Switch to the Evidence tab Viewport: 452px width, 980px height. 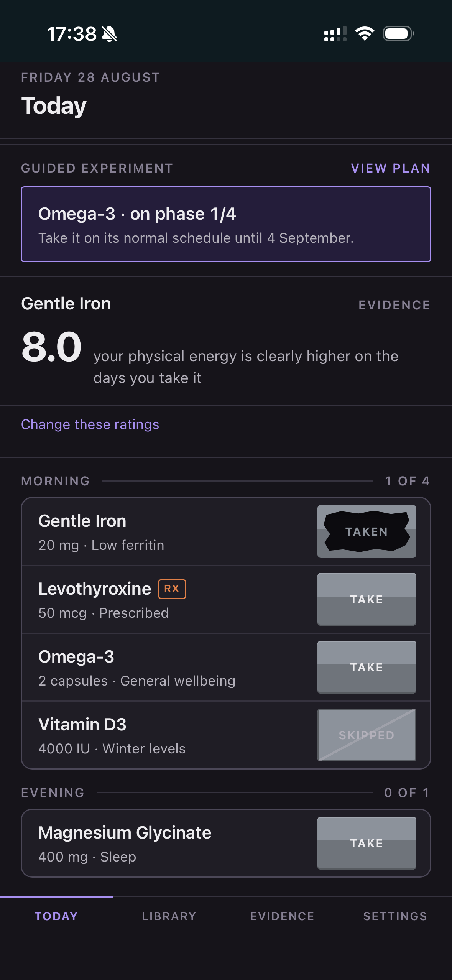pyautogui.click(x=282, y=916)
